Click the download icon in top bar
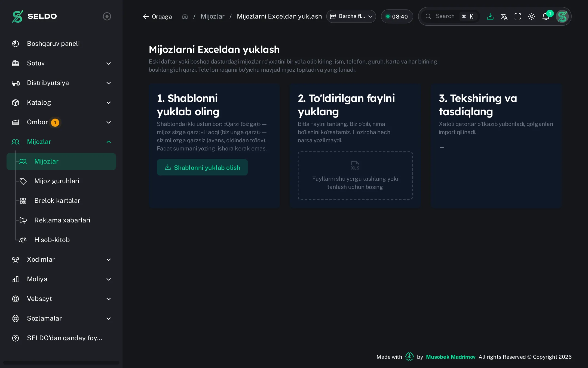This screenshot has height=368, width=588. (490, 16)
